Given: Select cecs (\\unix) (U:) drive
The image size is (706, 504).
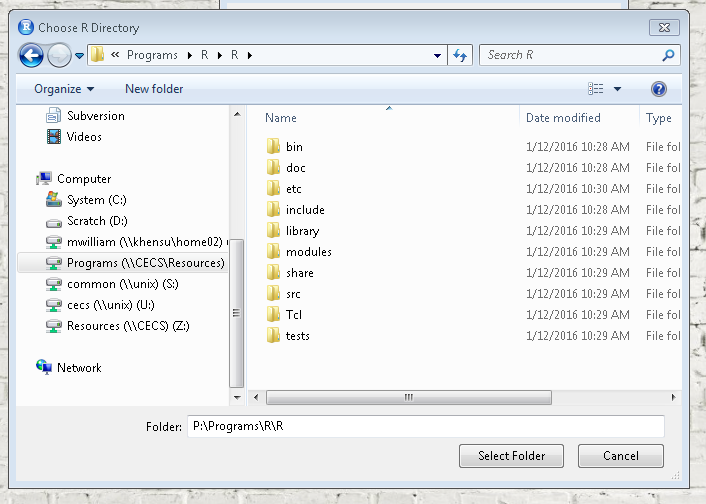Looking at the screenshot, I should (111, 305).
